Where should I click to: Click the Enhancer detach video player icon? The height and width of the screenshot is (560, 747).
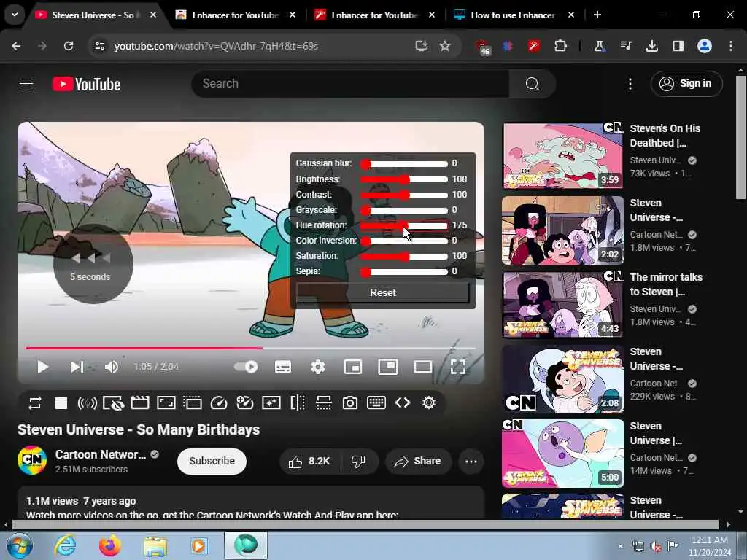(x=193, y=403)
